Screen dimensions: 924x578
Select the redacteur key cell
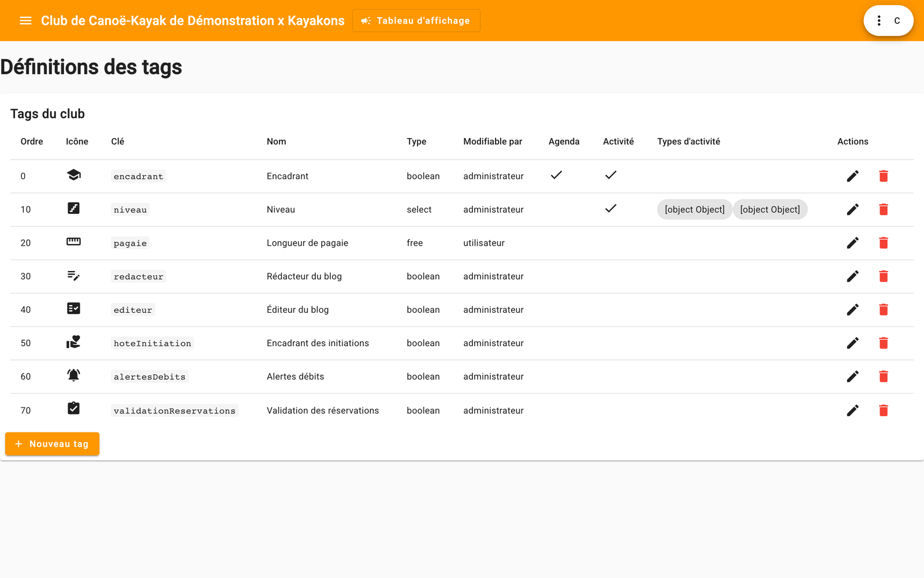pyautogui.click(x=139, y=276)
